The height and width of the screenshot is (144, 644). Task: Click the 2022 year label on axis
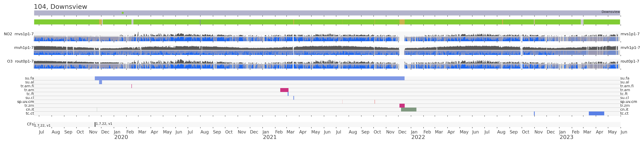[418, 137]
